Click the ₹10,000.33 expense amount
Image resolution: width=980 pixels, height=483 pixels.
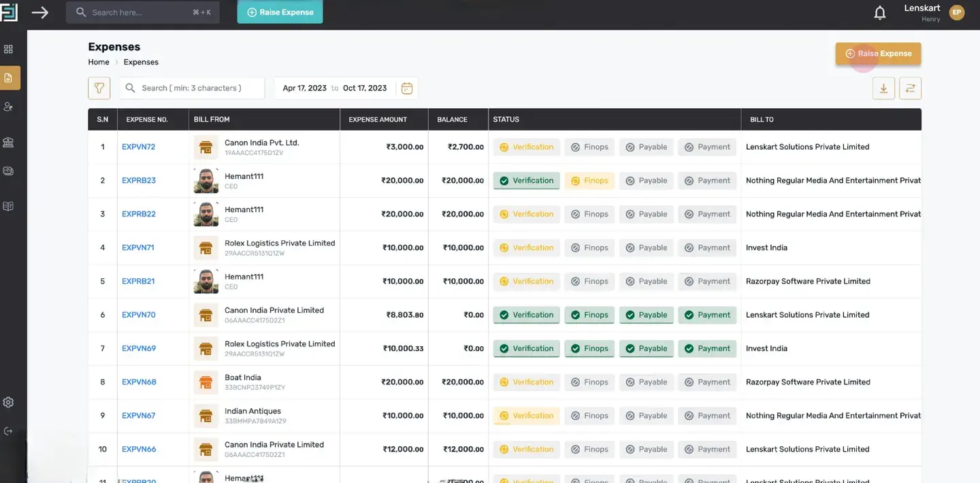coord(403,348)
